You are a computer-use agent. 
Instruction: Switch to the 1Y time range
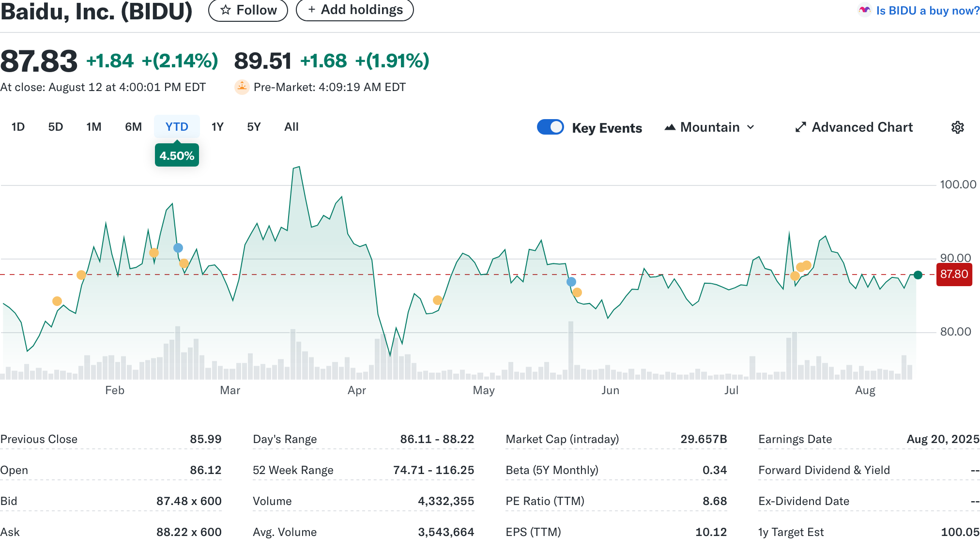coord(217,127)
